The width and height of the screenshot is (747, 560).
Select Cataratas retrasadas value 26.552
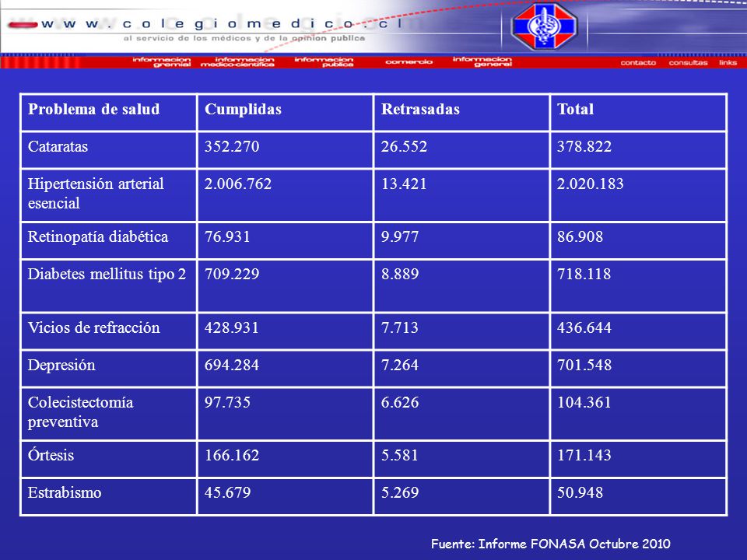[404, 146]
